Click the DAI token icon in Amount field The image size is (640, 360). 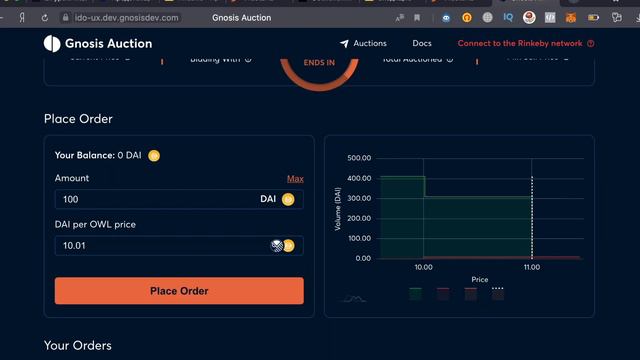pyautogui.click(x=288, y=199)
